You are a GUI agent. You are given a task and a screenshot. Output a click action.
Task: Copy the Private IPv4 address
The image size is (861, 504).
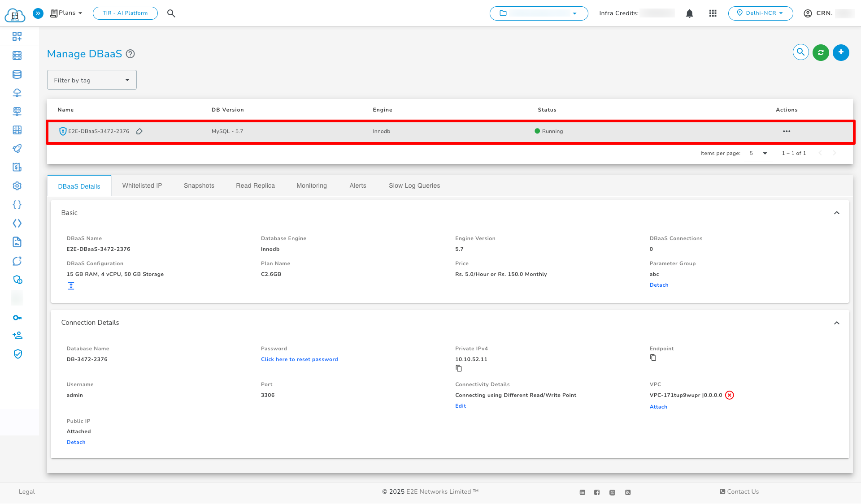[x=458, y=368]
